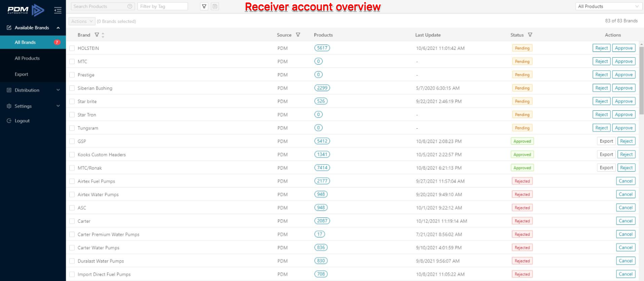Collapse the Available Brands section chevron
Screen dimensions: 644x281
click(58, 28)
